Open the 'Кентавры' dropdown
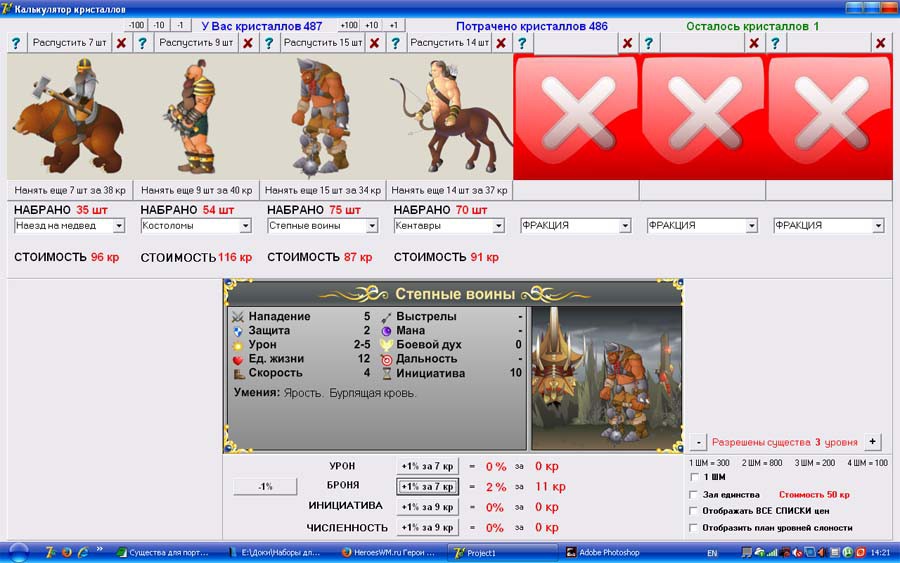 [x=498, y=226]
